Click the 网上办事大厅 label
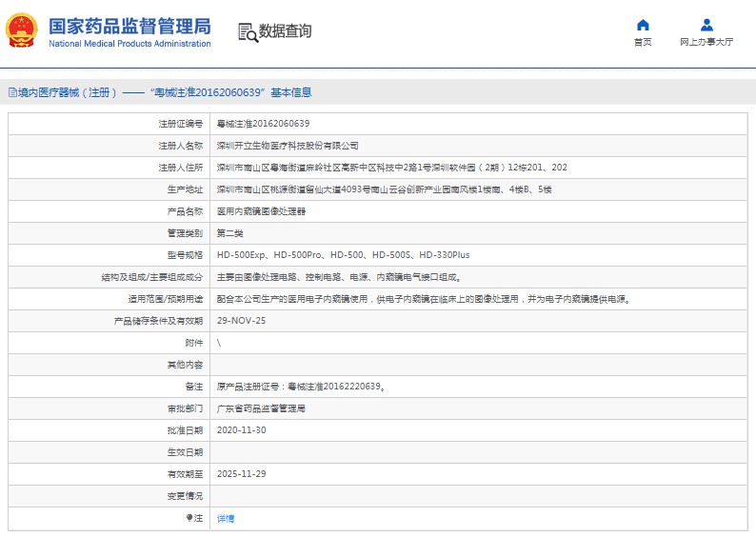Image resolution: width=756 pixels, height=537 pixels. coord(706,42)
